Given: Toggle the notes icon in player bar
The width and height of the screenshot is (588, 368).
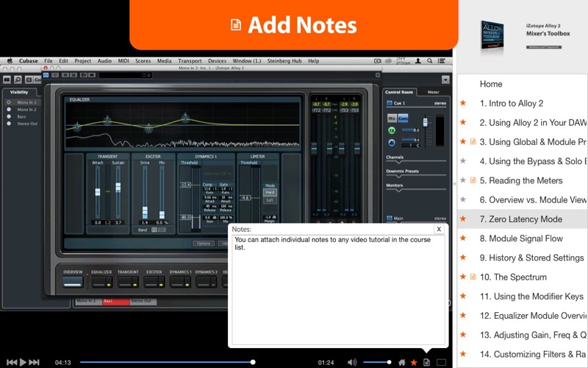Looking at the screenshot, I should click(x=426, y=362).
